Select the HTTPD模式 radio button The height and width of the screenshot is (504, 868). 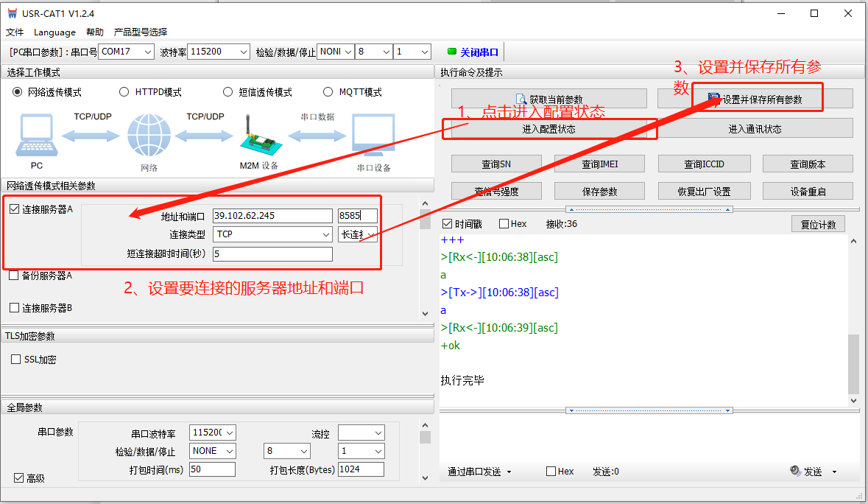click(x=124, y=92)
